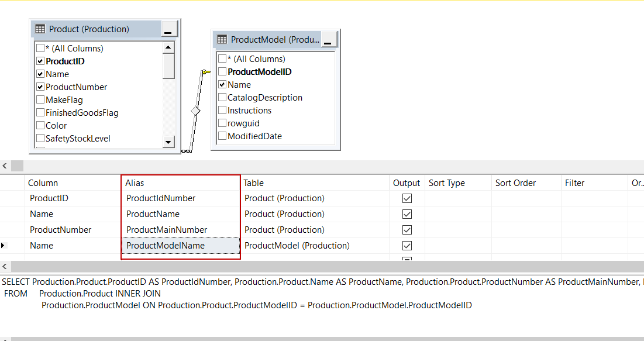Click the current row indicator arrow

coord(4,246)
